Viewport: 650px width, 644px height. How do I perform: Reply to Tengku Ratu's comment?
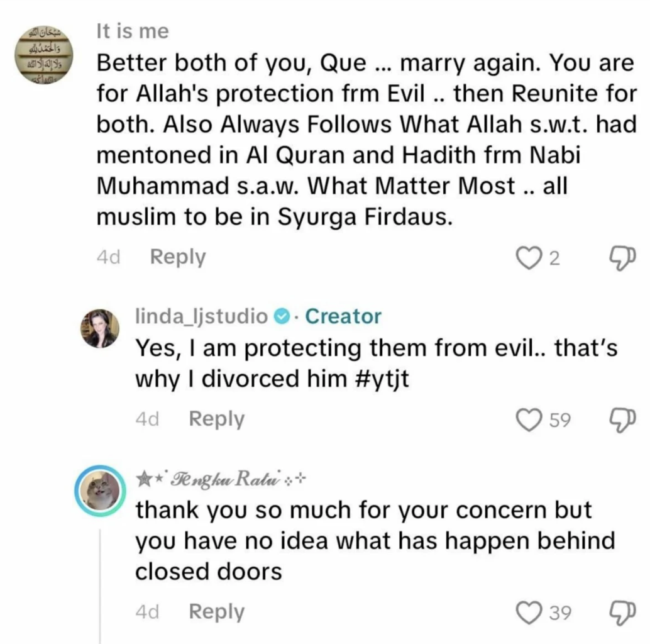(x=216, y=611)
